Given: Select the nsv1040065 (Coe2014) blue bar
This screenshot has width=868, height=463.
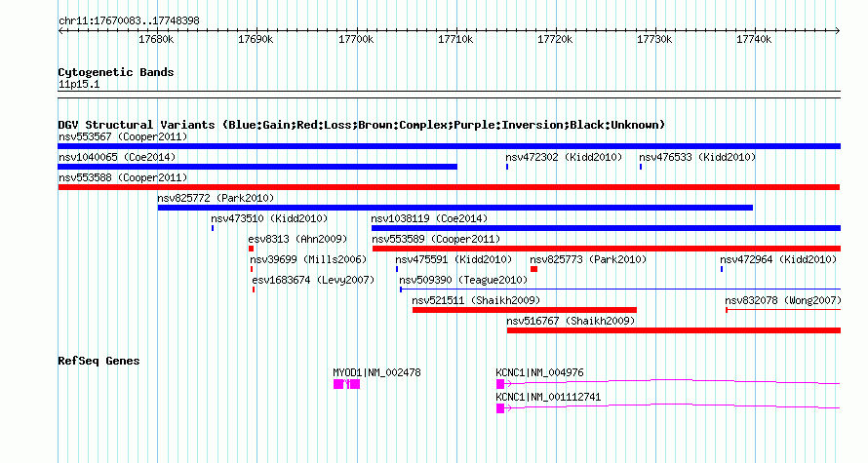Looking at the screenshot, I should click(x=257, y=167).
